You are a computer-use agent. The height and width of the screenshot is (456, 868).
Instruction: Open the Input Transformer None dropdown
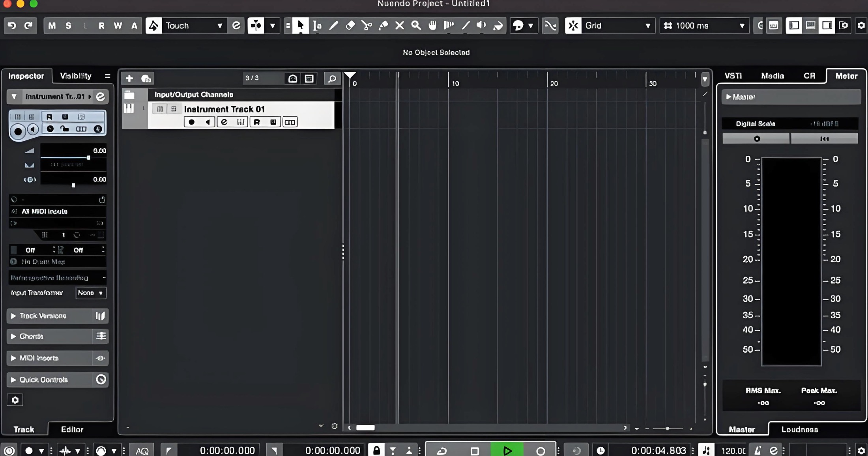(x=91, y=293)
